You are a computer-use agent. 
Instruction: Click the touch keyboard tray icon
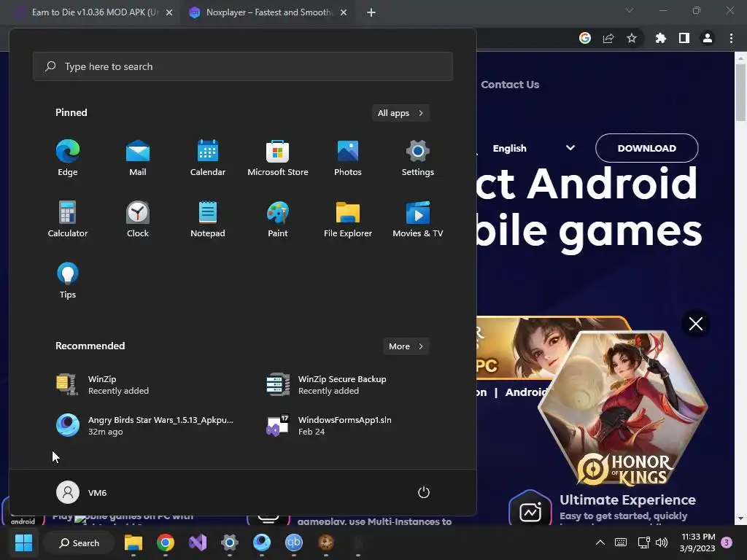click(x=621, y=542)
